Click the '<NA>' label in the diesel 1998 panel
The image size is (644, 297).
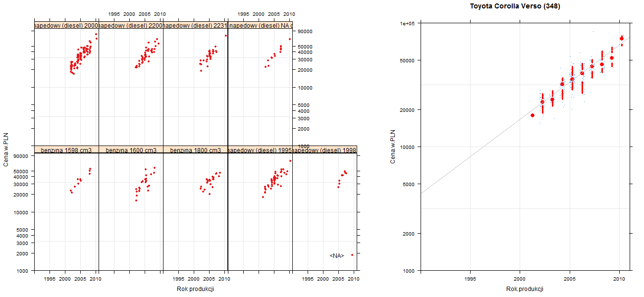(337, 255)
